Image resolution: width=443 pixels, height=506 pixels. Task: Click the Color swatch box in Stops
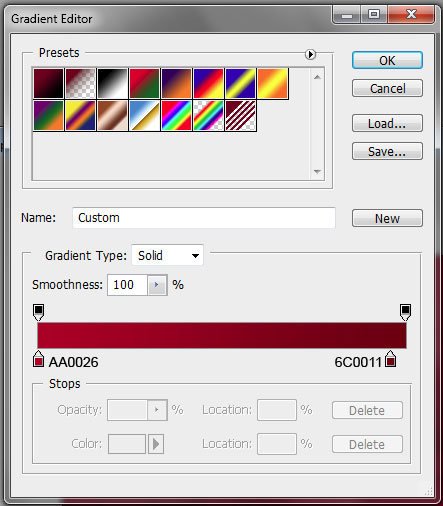click(x=127, y=444)
